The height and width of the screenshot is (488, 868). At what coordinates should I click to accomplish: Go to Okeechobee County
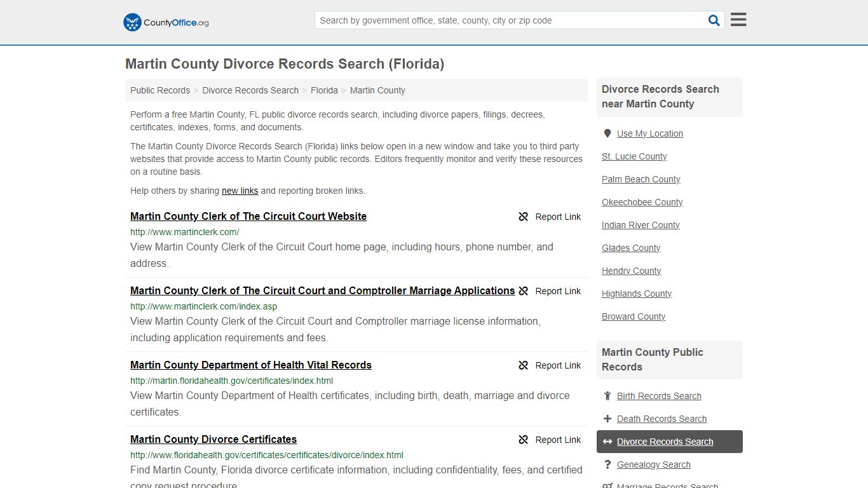(x=642, y=202)
